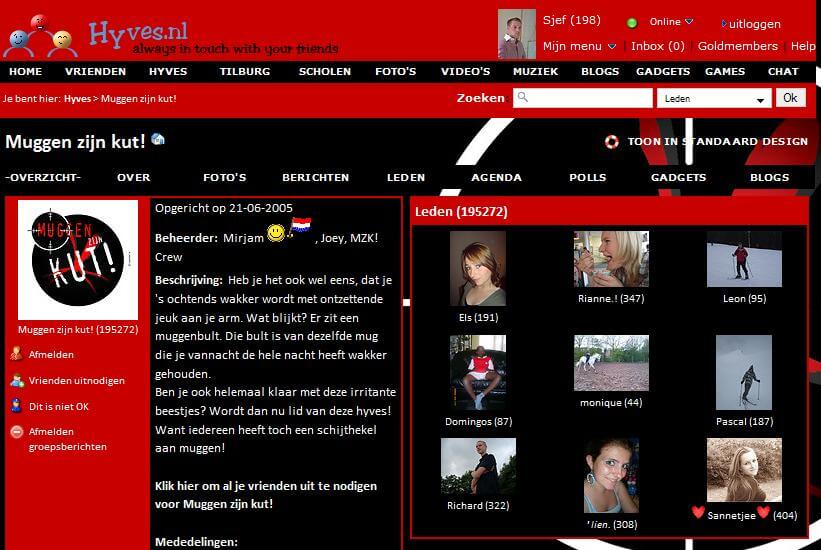Switch to the -OVERZICHT- group tab
This screenshot has width=821, height=550.
coord(43,177)
